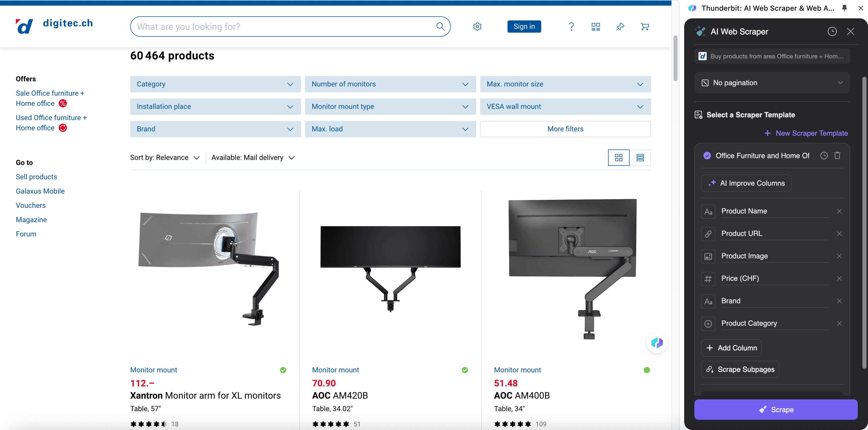Open the product comparison list icon

[x=596, y=27]
